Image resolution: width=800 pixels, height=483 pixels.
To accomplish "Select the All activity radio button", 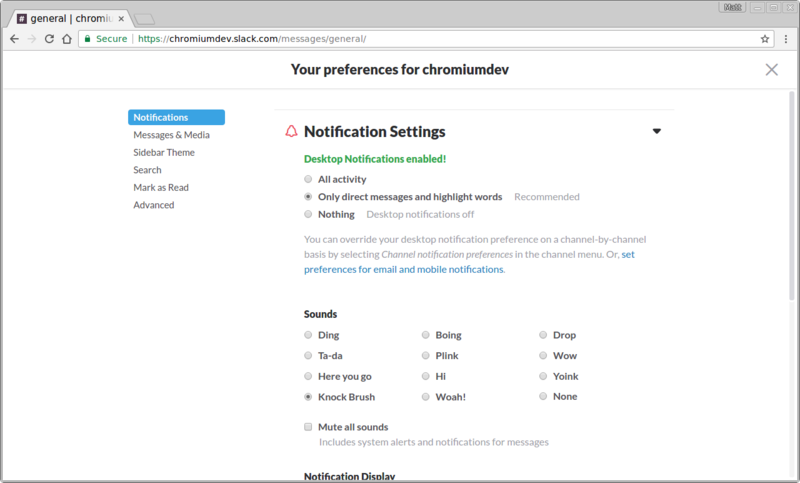I will pos(308,179).
